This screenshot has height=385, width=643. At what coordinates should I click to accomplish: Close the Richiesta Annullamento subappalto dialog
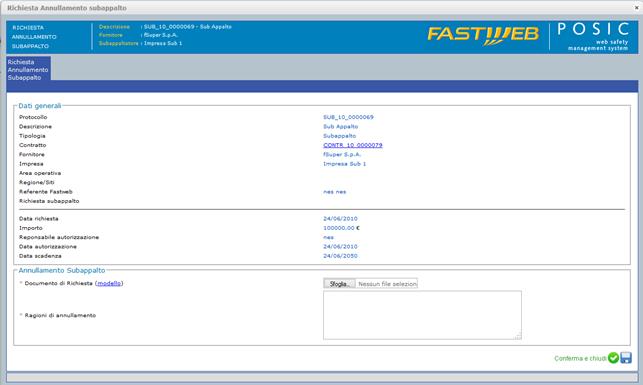point(637,7)
